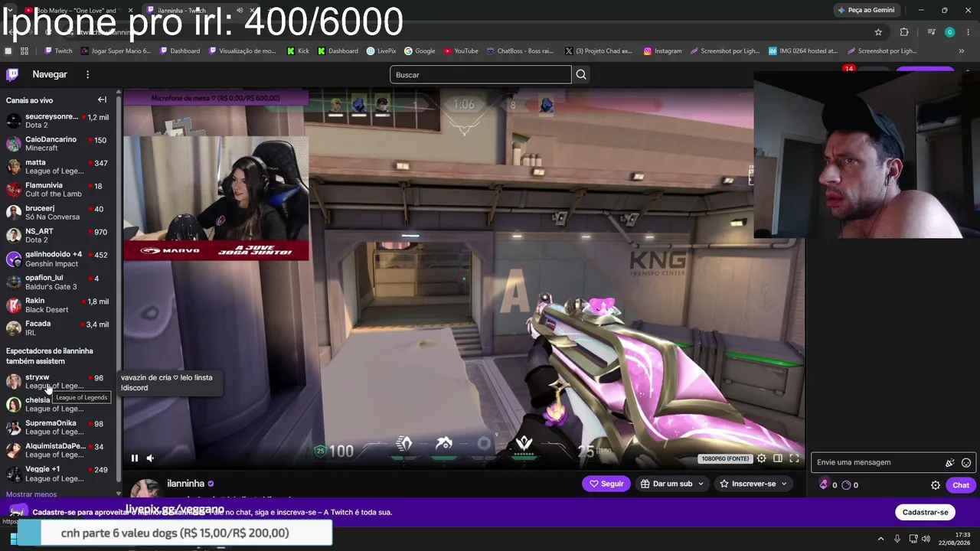
Task: Click Mostrar menos to collapse the list
Action: (31, 494)
